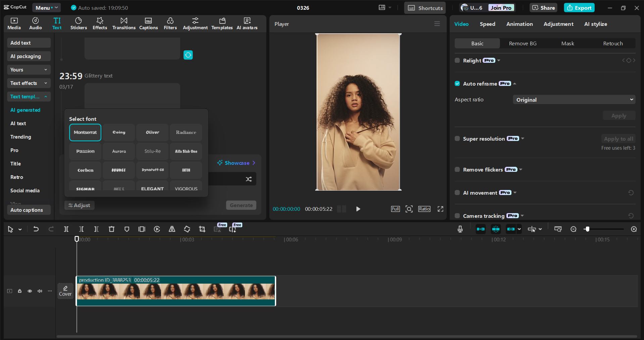Click the Apply button under Aspect ratio

[x=618, y=115]
